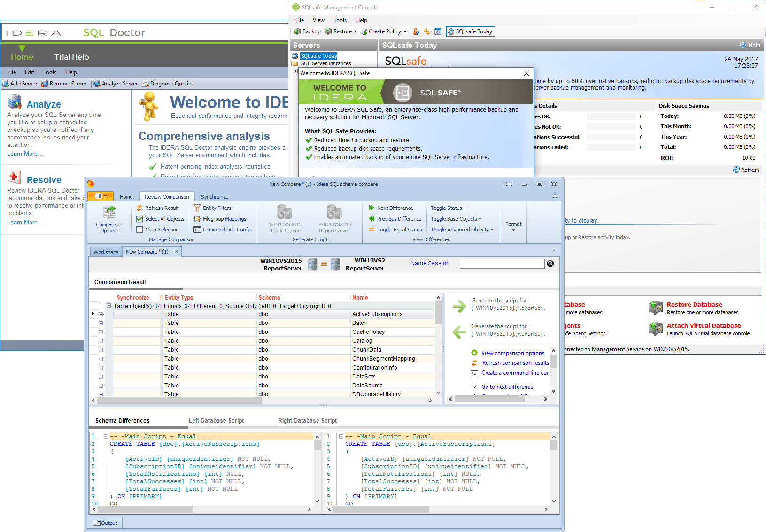Open the Tools menu in SQLsafe Management Console
Screen dimensions: 766x532
tap(340, 20)
